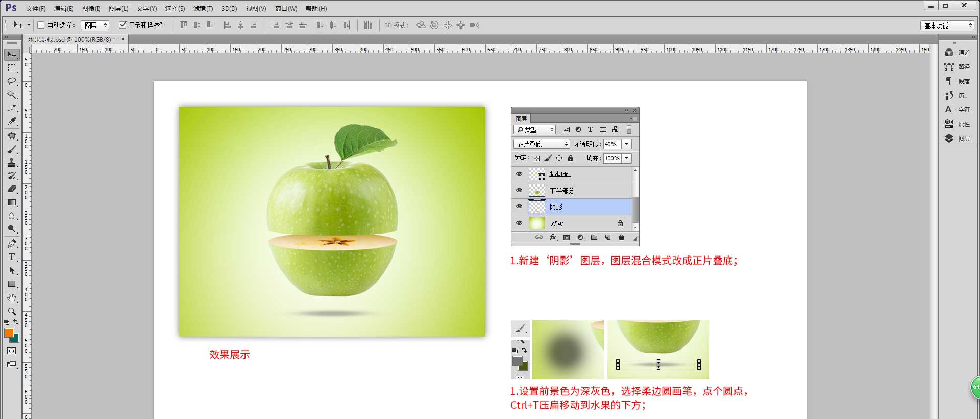Toggle the layer filter switch beside 类型
The image size is (980, 419).
click(629, 130)
